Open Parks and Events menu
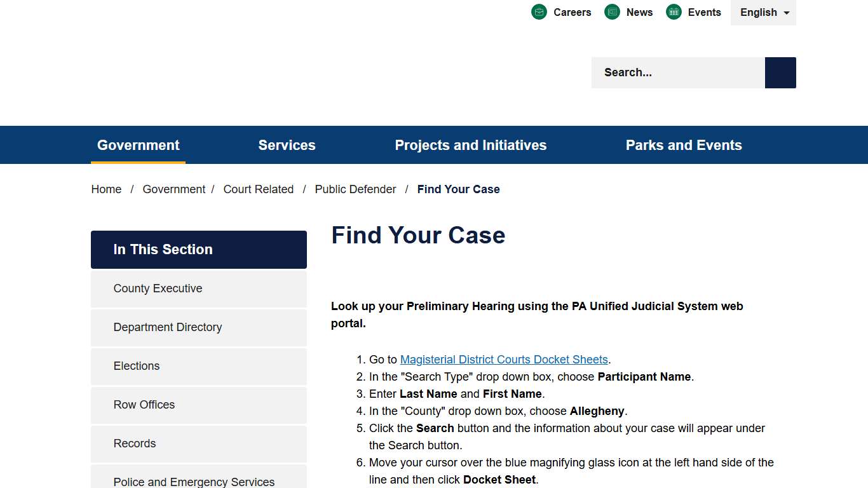The height and width of the screenshot is (488, 868). click(684, 145)
